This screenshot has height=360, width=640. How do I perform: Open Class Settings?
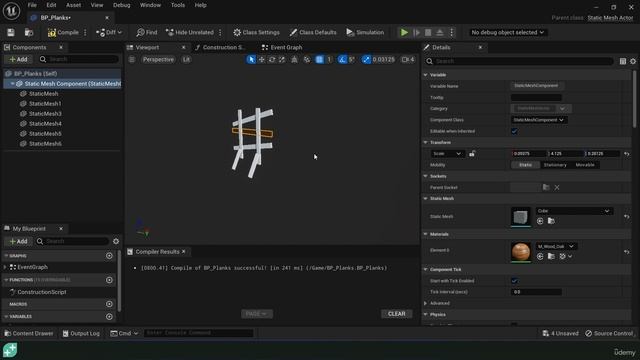[x=256, y=33]
